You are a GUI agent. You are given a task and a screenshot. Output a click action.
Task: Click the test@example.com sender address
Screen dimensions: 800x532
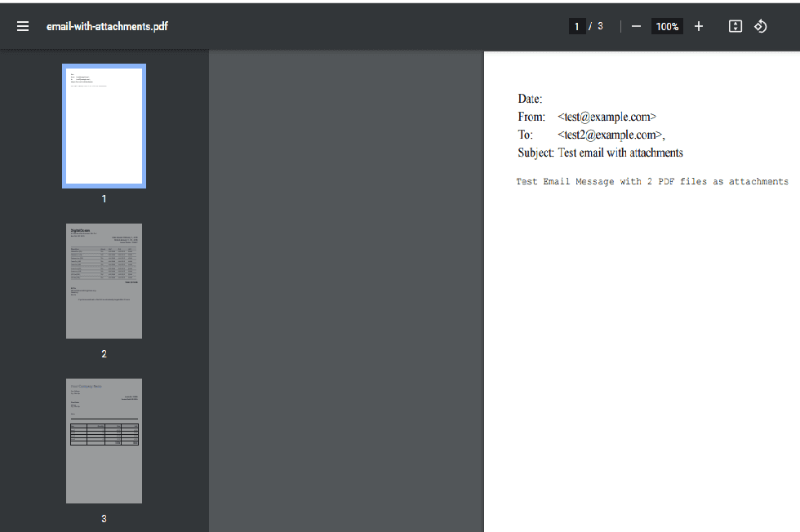pos(607,117)
